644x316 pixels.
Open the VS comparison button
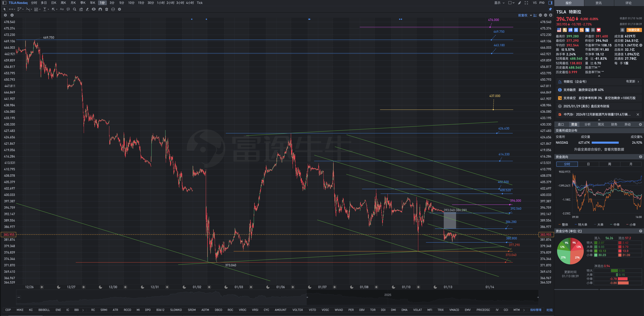pos(535,3)
